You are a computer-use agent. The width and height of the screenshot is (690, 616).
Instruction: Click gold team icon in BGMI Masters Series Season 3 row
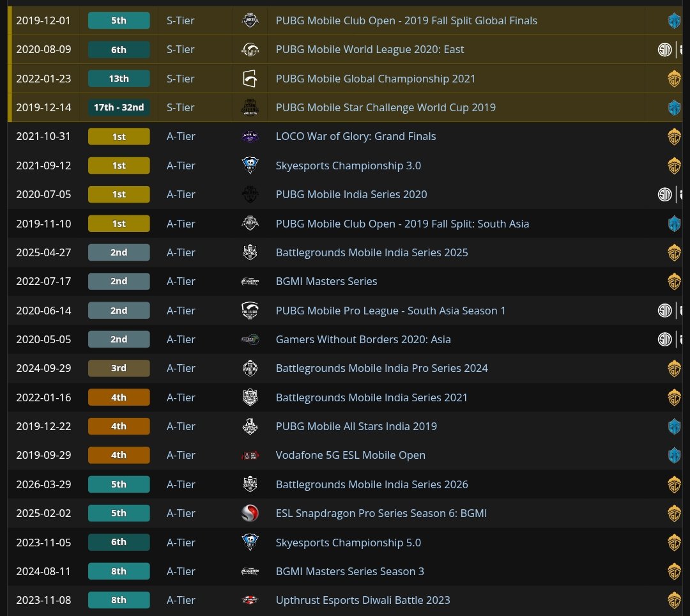coord(674,571)
